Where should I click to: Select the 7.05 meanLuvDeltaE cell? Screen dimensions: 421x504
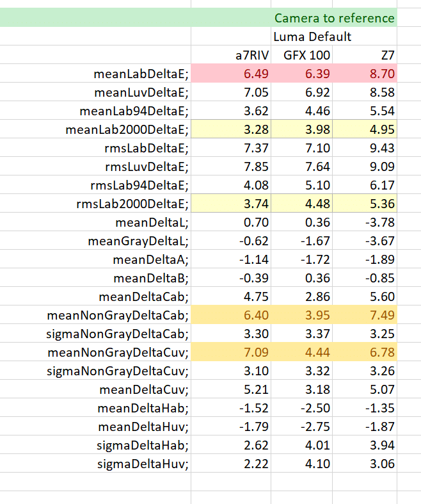[231, 92]
